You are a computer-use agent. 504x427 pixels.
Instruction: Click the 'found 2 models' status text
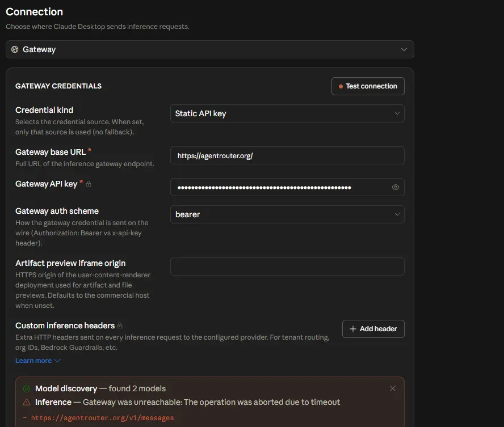[137, 388]
